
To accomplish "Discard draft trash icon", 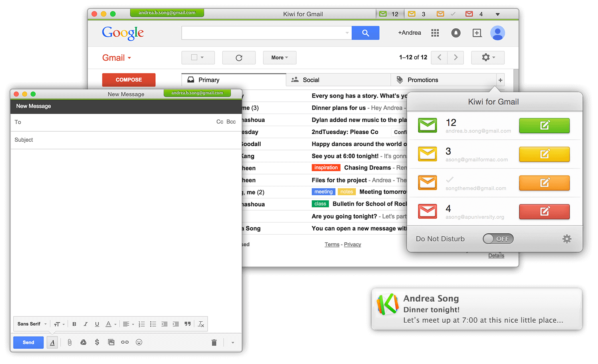I will tap(214, 342).
